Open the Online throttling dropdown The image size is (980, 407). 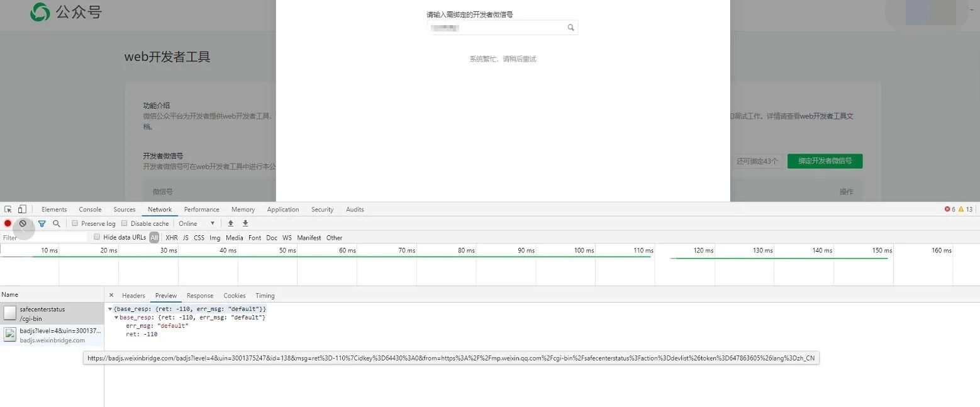coord(197,223)
